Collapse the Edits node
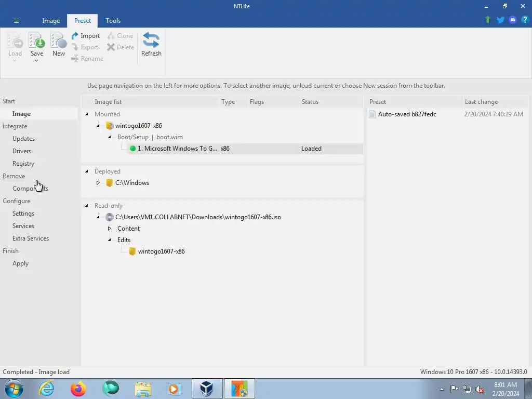 109,240
